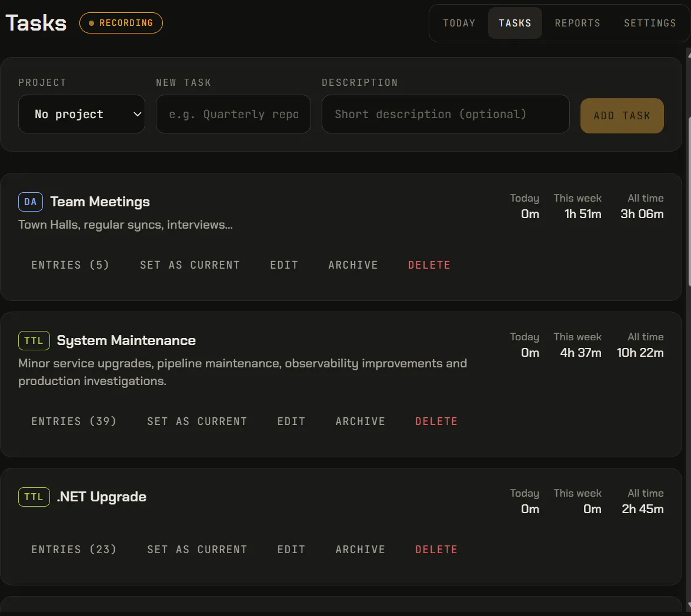Click the "Town Halls, regular syncs, interviews..." description
The width and height of the screenshot is (691, 616).
[x=126, y=225]
